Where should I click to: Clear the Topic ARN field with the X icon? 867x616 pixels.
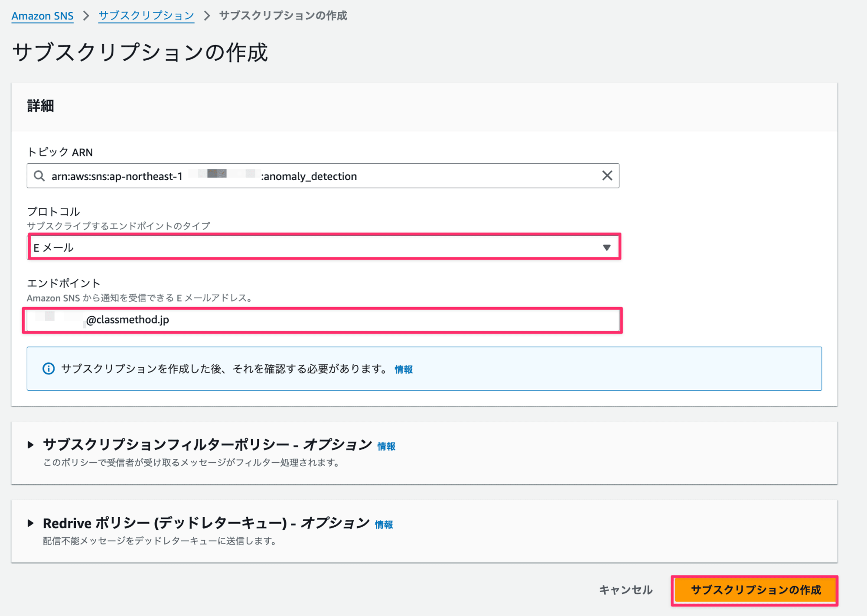(607, 175)
